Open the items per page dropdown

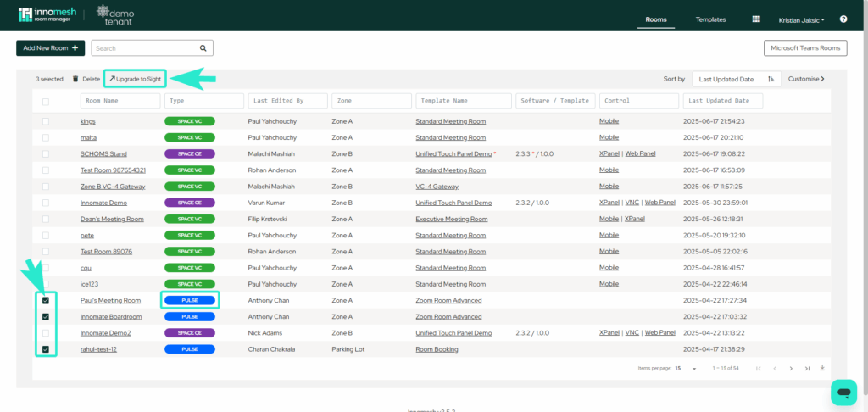(686, 368)
